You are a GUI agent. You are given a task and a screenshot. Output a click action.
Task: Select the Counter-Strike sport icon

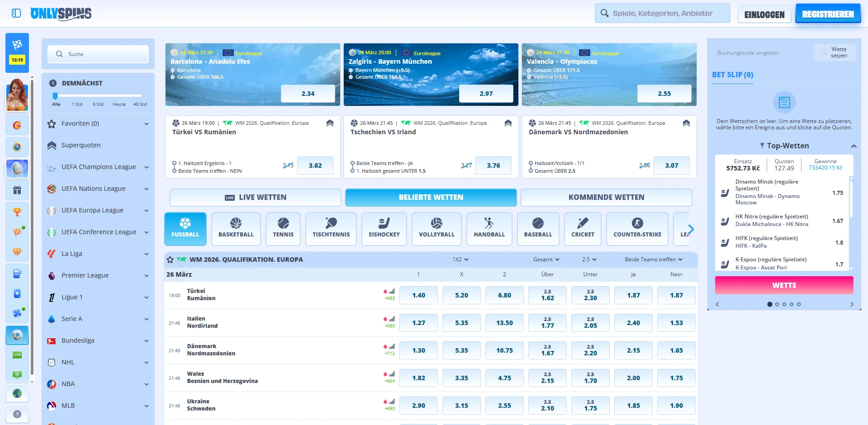coord(637,229)
